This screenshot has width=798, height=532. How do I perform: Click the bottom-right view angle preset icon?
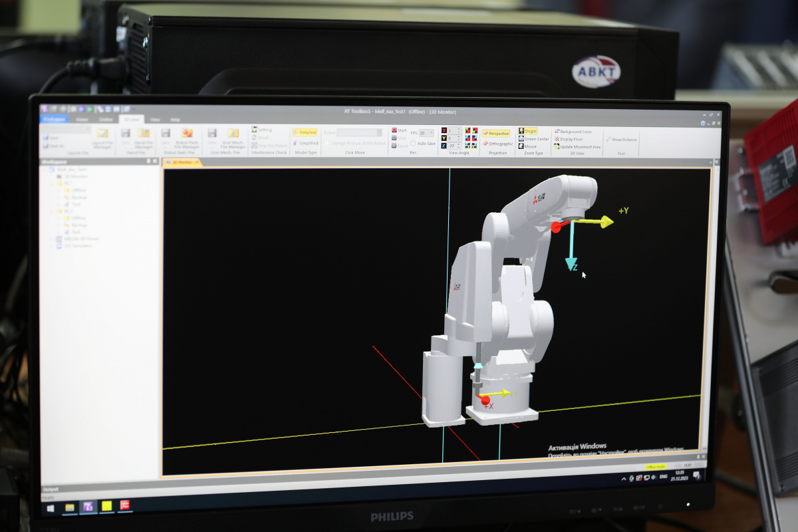coord(475,145)
